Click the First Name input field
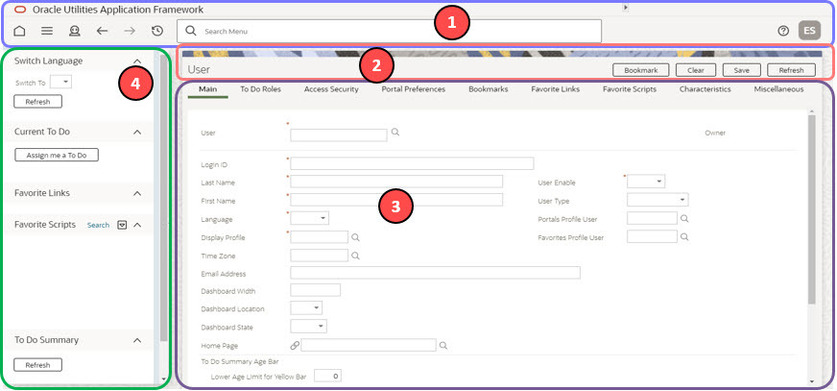Viewport: 837px width, 391px height. point(397,200)
